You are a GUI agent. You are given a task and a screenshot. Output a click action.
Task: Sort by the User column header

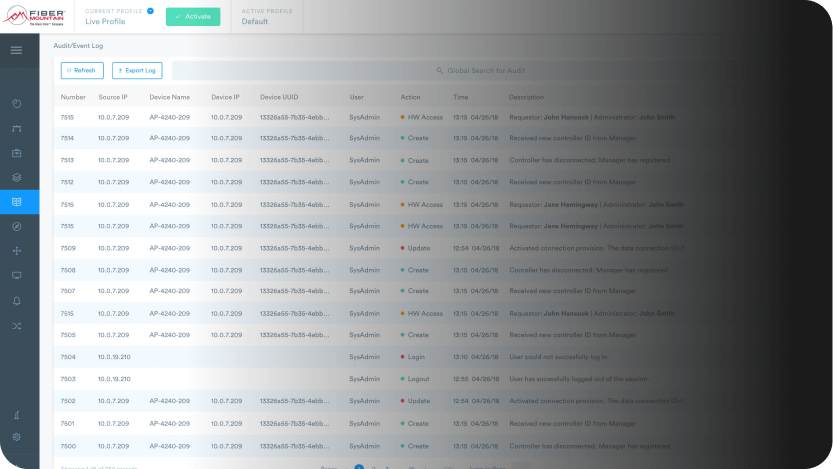click(x=356, y=97)
